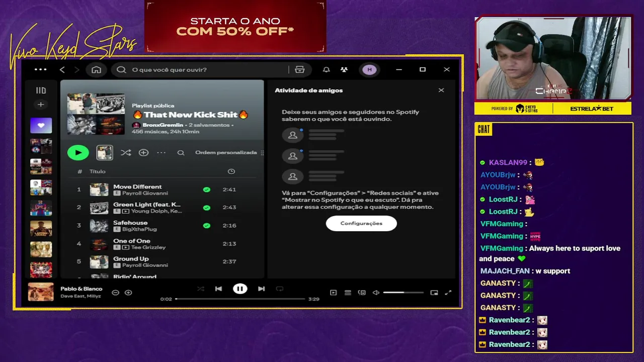Sort by the duration clock column
Viewport: 644px width, 362px height.
tap(231, 171)
